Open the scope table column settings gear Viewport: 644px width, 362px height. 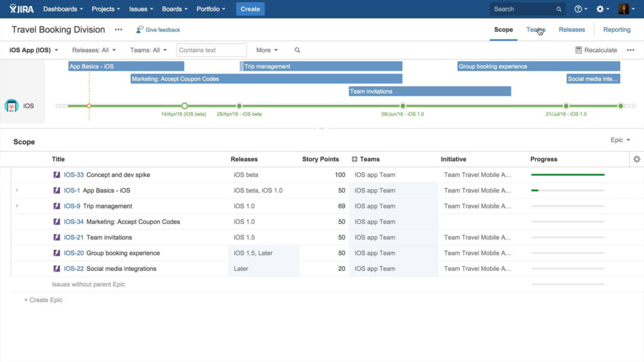tap(636, 159)
